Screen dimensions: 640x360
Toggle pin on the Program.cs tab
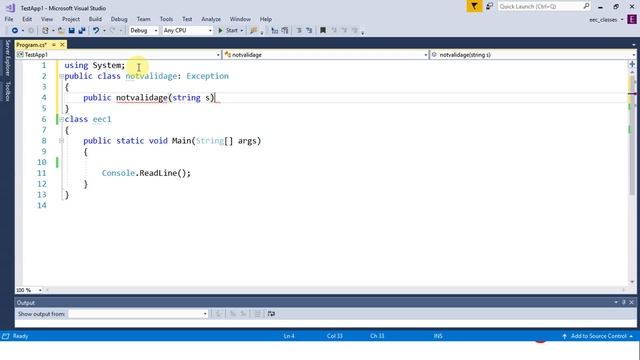pyautogui.click(x=53, y=45)
